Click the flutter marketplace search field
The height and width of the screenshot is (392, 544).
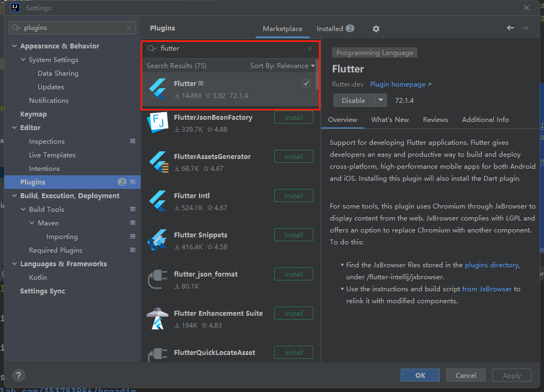click(x=229, y=48)
